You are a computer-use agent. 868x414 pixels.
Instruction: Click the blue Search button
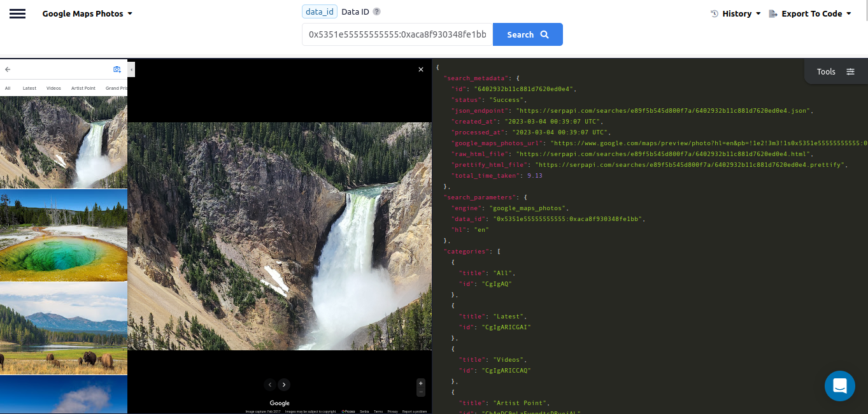click(528, 34)
